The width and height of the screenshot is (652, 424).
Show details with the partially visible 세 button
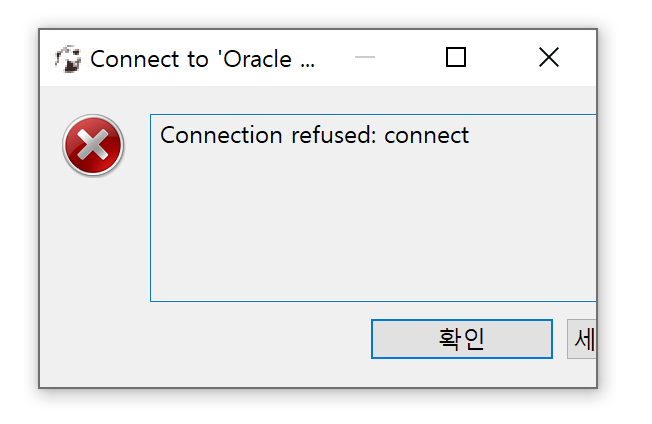pyautogui.click(x=582, y=339)
